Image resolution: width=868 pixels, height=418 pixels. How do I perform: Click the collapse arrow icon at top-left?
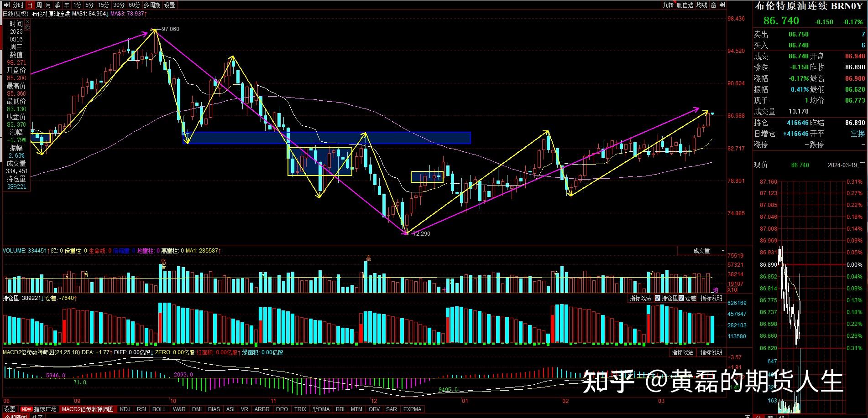click(x=6, y=5)
